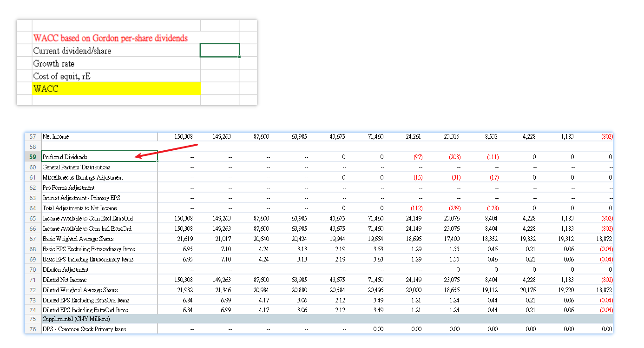644x348 pixels.
Task: Select Diluted Weighted Average Shares value 21,982
Action: click(x=184, y=290)
